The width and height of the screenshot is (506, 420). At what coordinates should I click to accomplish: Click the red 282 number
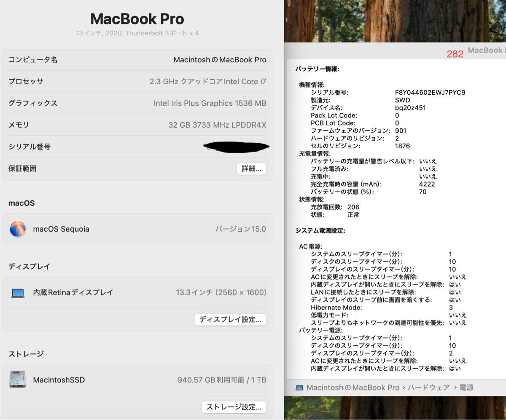click(x=455, y=54)
